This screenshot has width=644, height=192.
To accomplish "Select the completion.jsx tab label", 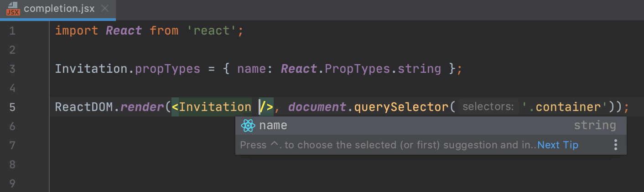I will (x=59, y=9).
